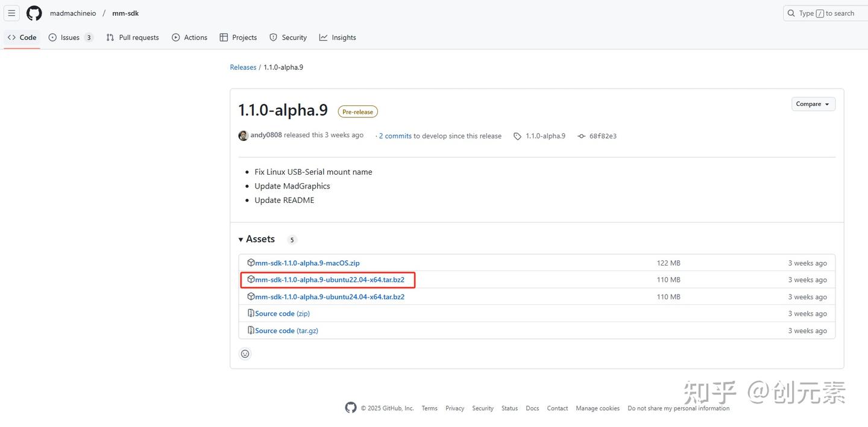This screenshot has height=427, width=868.
Task: Go back to Releases breadcrumb
Action: pos(243,67)
